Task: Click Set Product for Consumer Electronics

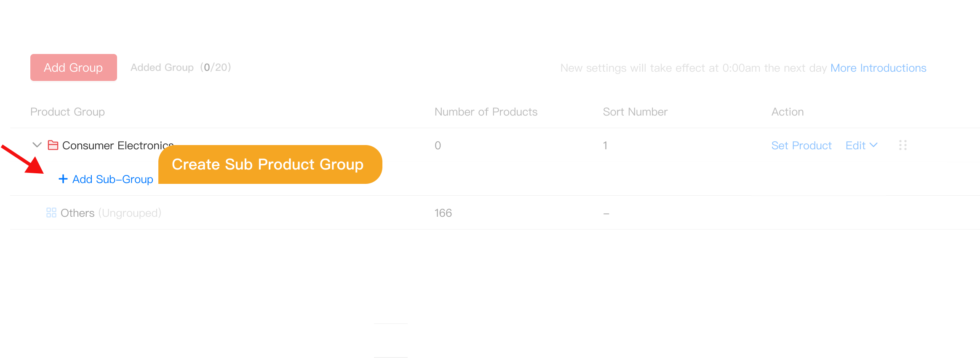Action: [801, 145]
